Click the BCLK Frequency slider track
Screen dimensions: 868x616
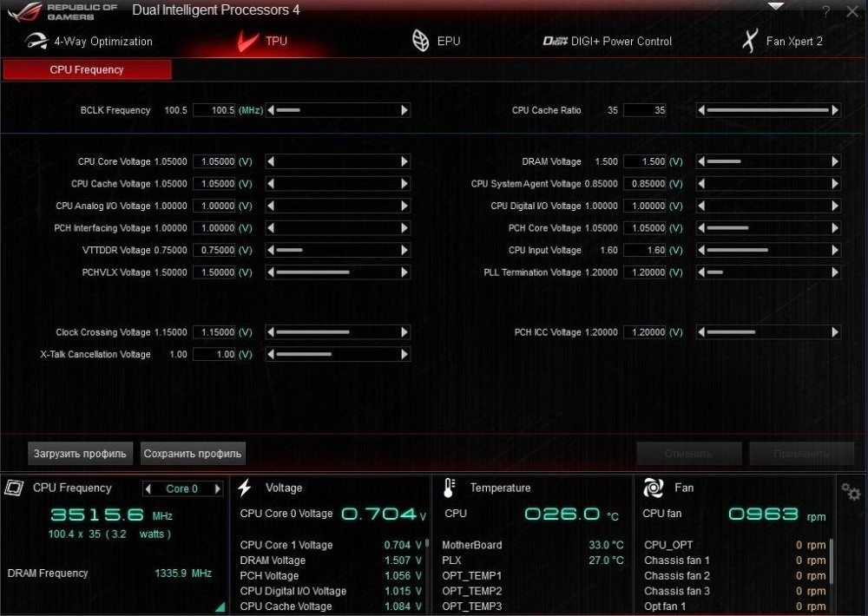tap(338, 110)
